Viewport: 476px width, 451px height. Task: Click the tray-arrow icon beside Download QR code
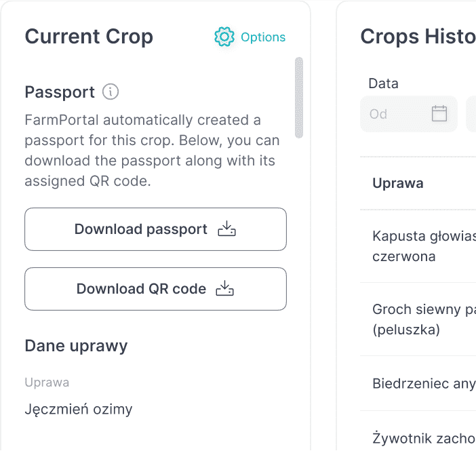tap(225, 289)
